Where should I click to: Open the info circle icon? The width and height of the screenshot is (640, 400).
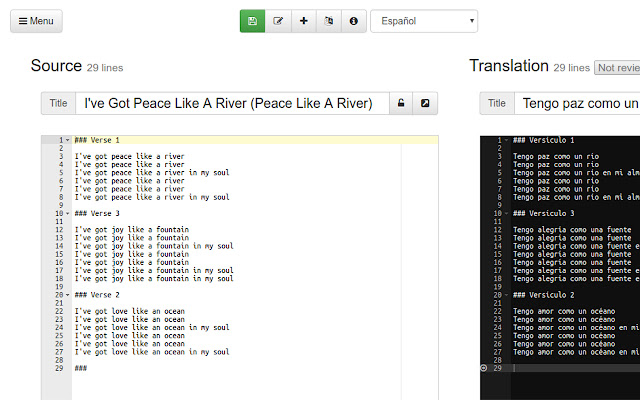tap(352, 21)
